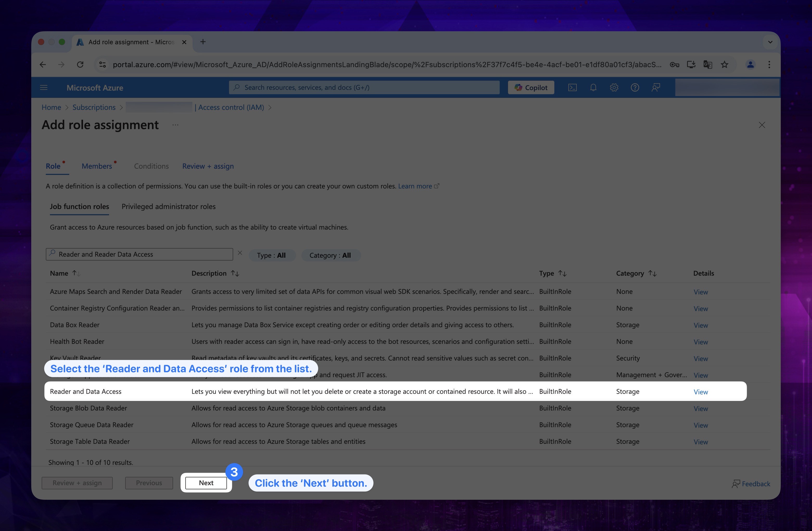Click the Azure portal hamburger menu icon
Viewport: 812px width, 531px height.
pos(45,87)
